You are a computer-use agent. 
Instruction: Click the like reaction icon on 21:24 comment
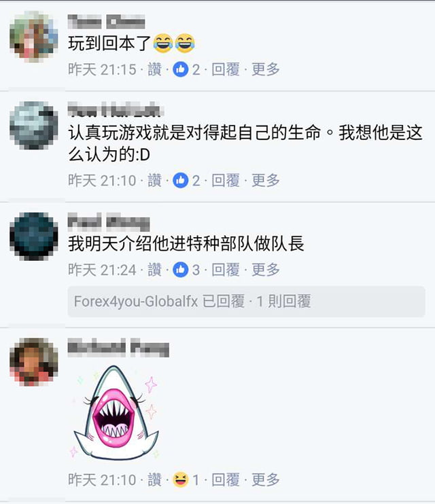coord(181,270)
